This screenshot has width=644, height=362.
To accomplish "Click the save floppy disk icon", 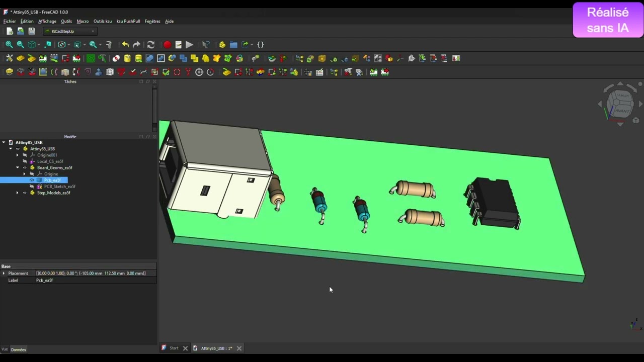I will pyautogui.click(x=32, y=31).
